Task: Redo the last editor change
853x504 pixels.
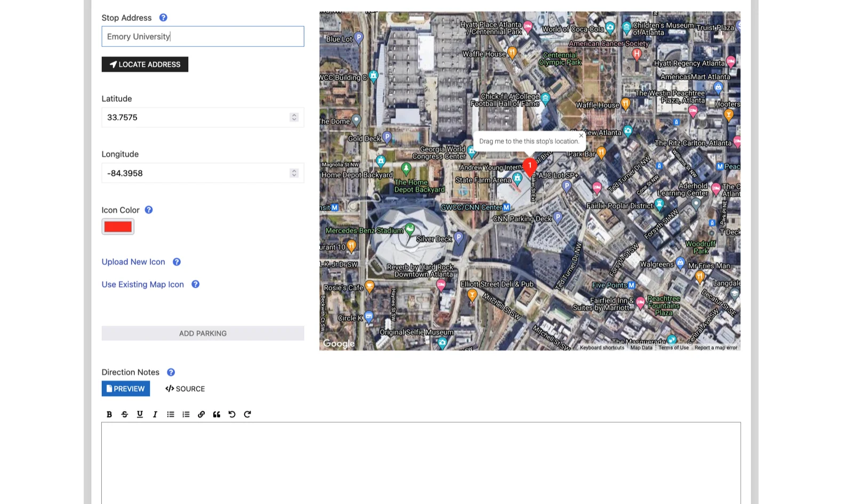Action: pos(247,414)
